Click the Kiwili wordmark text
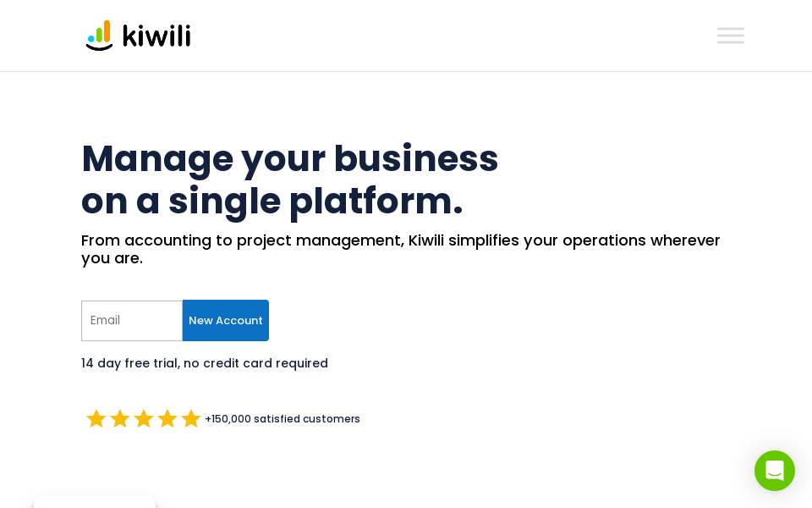This screenshot has height=508, width=812. pos(156,36)
